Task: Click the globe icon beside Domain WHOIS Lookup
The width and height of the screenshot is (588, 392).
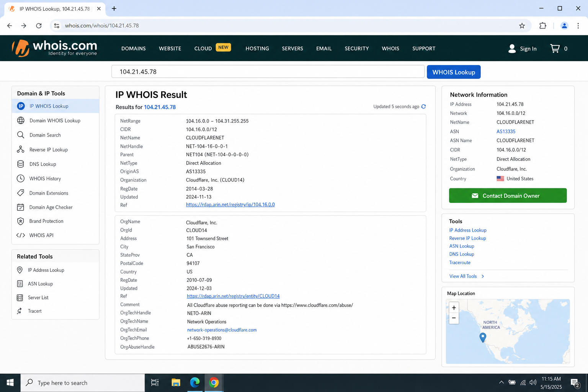Action: click(x=21, y=121)
